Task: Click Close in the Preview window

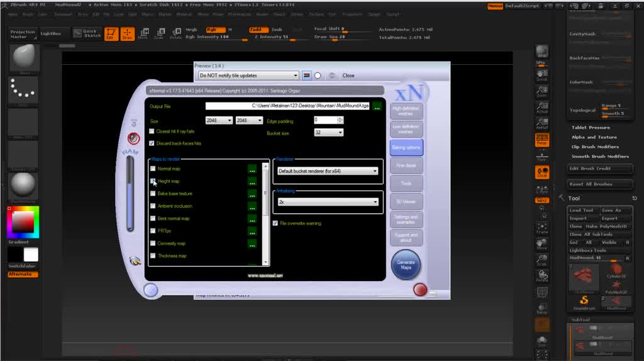Action: pyautogui.click(x=348, y=75)
